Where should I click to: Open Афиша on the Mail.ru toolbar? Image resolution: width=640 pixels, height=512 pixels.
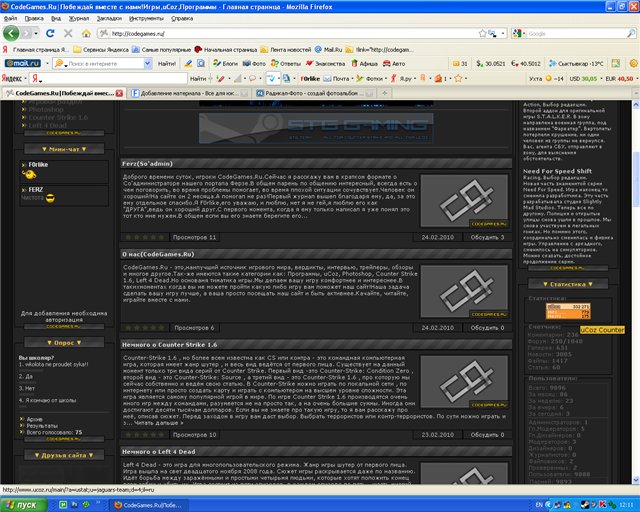point(364,64)
